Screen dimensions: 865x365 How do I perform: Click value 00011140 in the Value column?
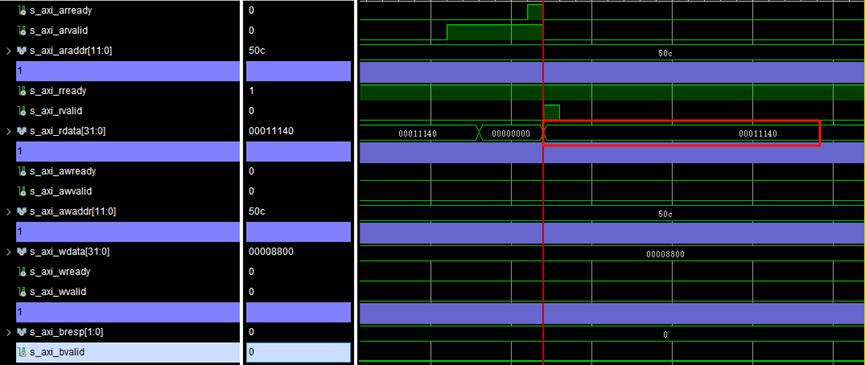point(271,131)
